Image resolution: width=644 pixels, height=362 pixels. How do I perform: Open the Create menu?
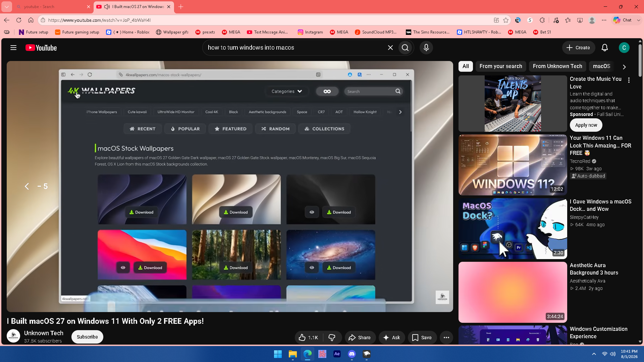pyautogui.click(x=578, y=48)
